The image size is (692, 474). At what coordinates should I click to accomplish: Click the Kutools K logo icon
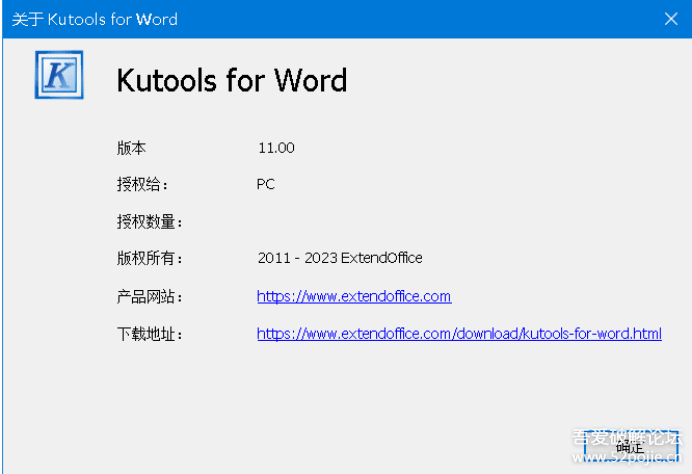pyautogui.click(x=59, y=75)
